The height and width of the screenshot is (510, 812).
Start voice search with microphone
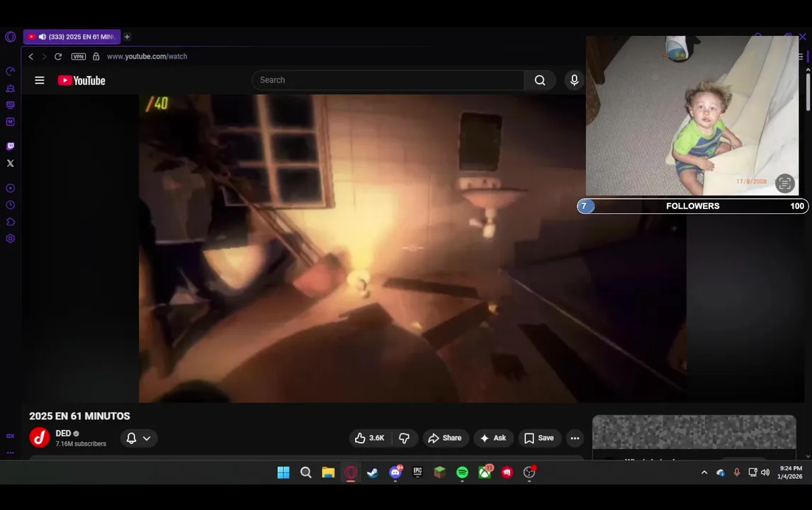tap(574, 80)
